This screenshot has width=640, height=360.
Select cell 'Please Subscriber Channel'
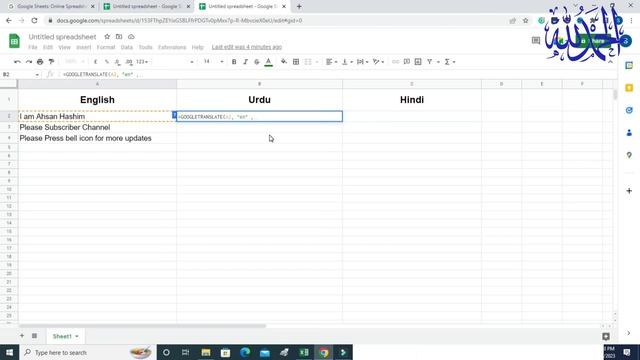pyautogui.click(x=97, y=127)
